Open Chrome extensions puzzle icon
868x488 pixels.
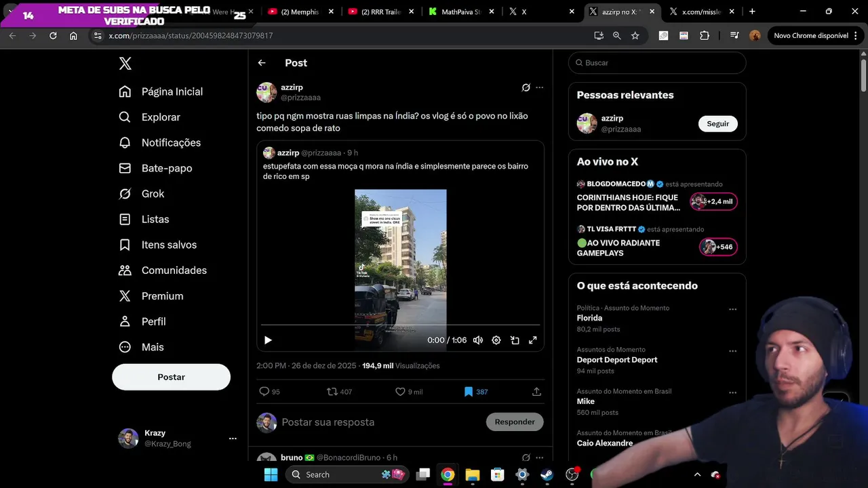coord(705,35)
